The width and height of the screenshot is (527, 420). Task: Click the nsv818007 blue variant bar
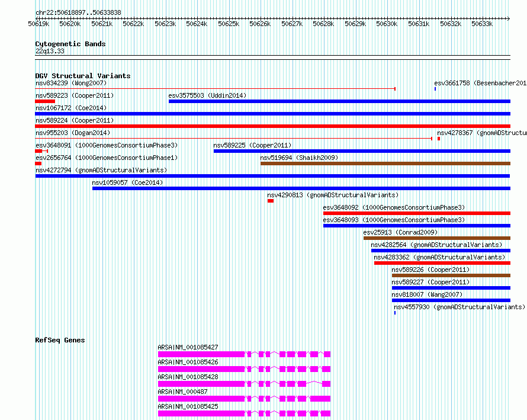click(x=451, y=300)
